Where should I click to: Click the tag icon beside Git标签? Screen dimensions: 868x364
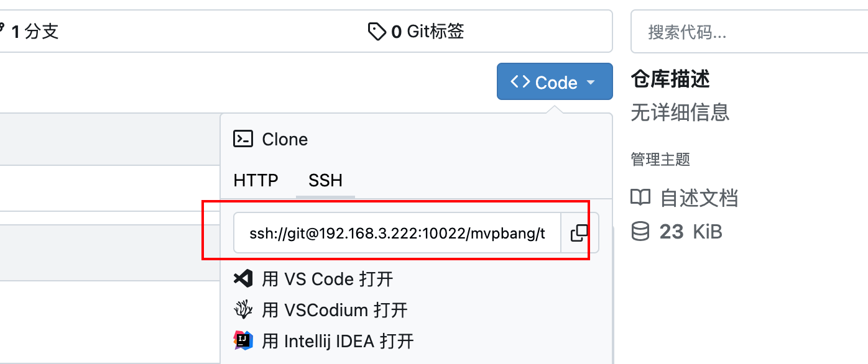377,31
